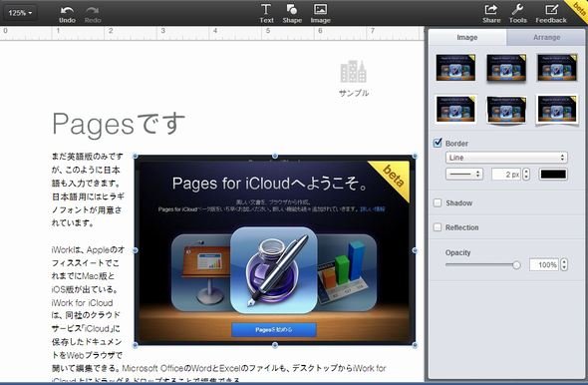Select curled-edge image style in bottom row
Image resolution: width=588 pixels, height=385 pixels.
pos(557,110)
